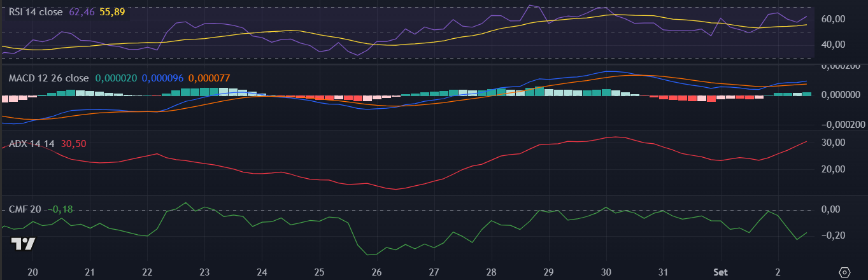This screenshot has height=280, width=868.
Task: Click the Set month label on time axis
Action: tap(720, 272)
